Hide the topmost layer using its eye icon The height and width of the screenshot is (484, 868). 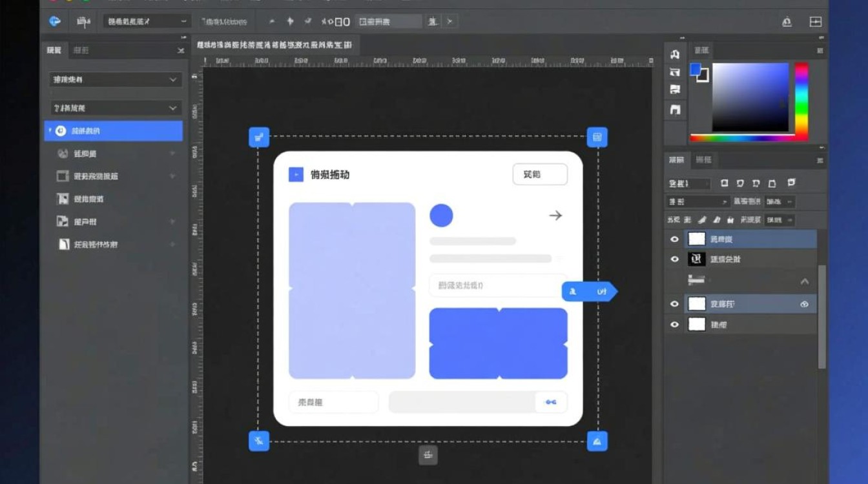point(674,239)
